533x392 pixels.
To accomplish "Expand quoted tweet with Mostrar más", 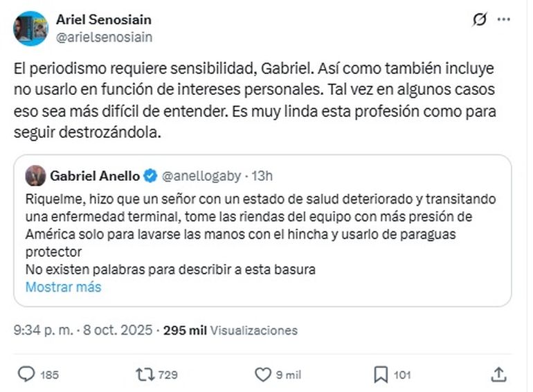I will [63, 287].
